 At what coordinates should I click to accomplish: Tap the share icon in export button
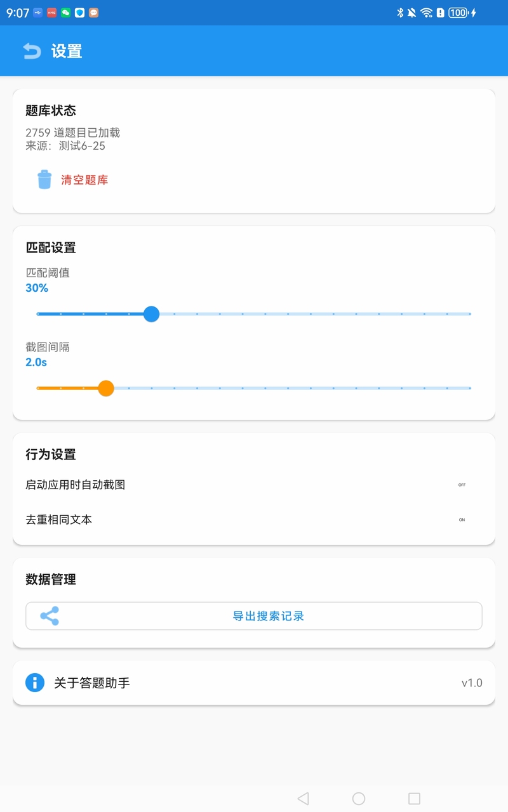click(x=50, y=616)
